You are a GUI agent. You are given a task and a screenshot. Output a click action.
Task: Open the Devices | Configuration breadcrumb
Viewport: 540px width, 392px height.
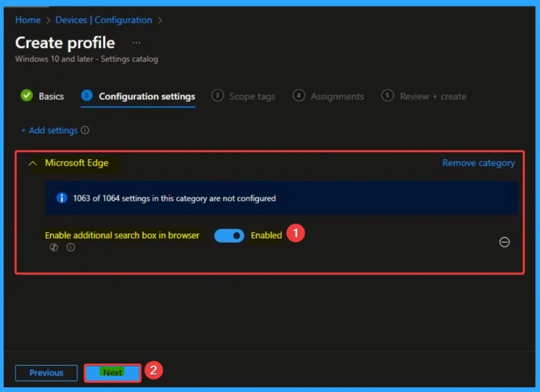coord(104,20)
